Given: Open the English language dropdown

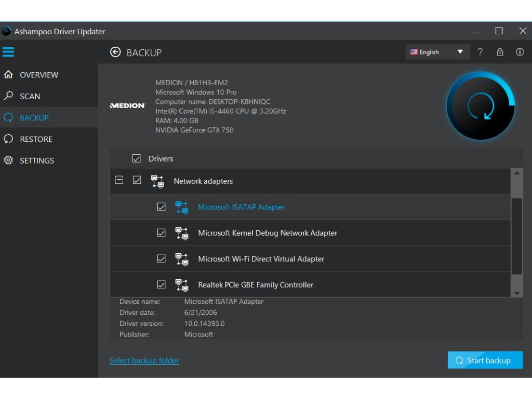Looking at the screenshot, I should pos(437,52).
